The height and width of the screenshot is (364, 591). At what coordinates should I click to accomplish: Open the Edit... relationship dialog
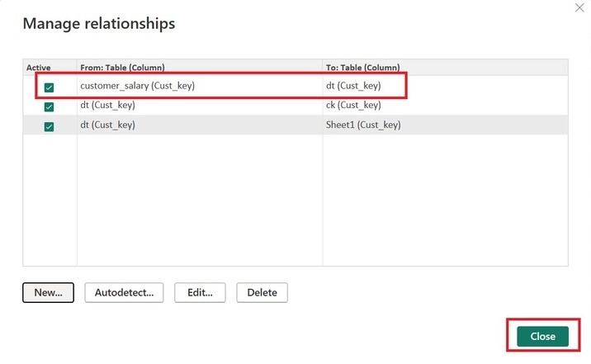(201, 292)
